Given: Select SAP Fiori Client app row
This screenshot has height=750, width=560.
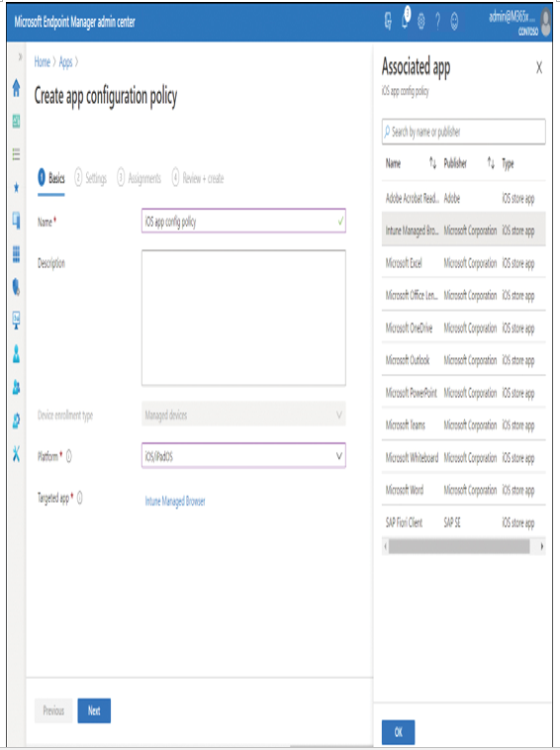Looking at the screenshot, I should (x=463, y=522).
